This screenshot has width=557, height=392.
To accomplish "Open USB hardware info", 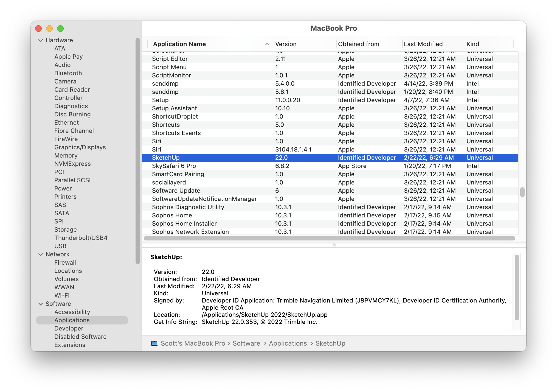I will (60, 246).
